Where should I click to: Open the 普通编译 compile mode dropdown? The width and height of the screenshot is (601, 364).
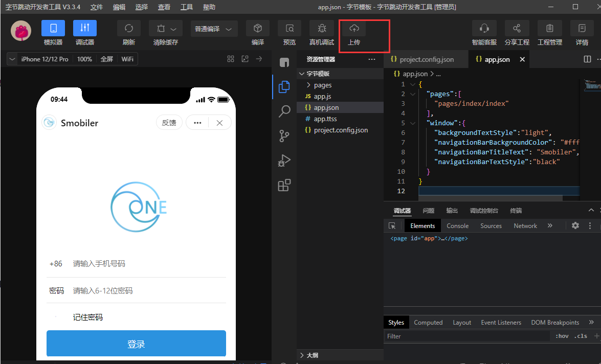(x=213, y=29)
